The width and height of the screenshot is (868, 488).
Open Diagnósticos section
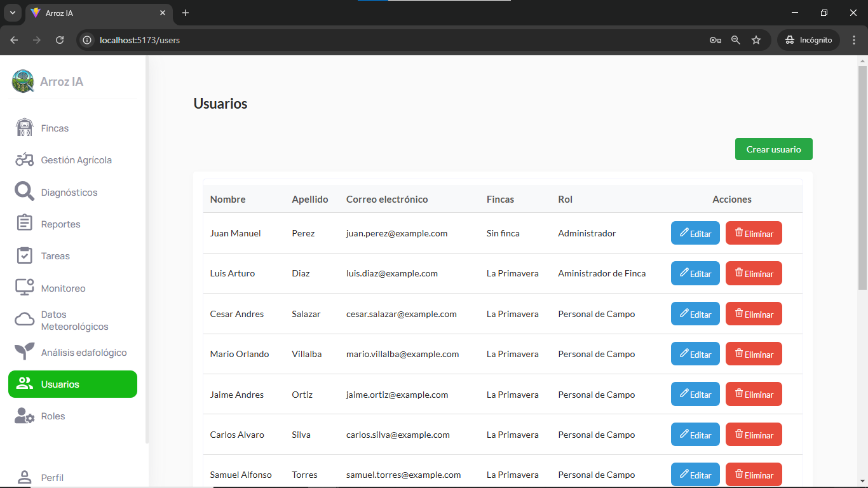click(x=72, y=192)
